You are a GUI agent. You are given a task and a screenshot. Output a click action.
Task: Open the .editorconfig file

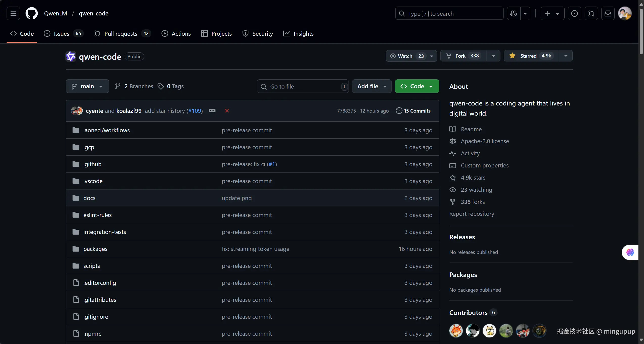100,283
